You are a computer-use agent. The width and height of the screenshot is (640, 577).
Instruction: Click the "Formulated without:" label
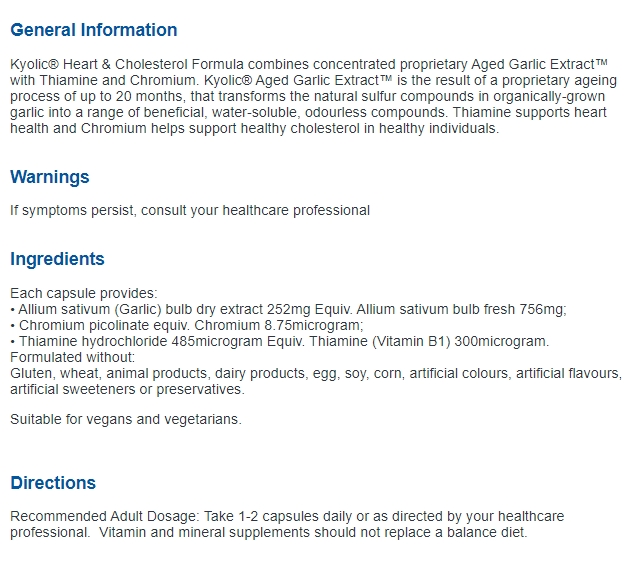[x=72, y=357]
